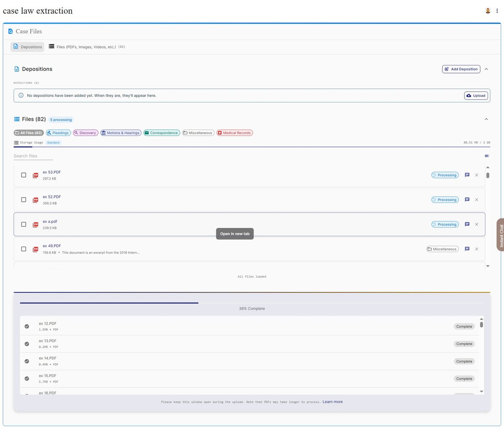The width and height of the screenshot is (504, 430).
Task: Filter files by Discovery
Action: (x=86, y=133)
